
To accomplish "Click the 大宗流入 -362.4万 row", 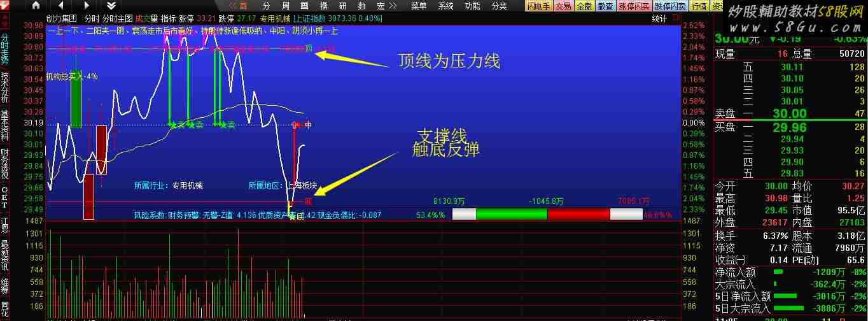I will [790, 284].
